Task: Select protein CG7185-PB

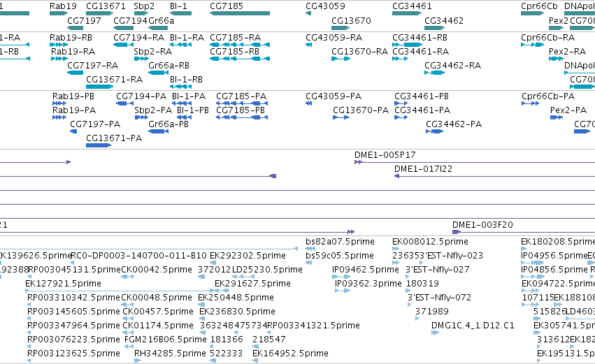Action: point(241,110)
